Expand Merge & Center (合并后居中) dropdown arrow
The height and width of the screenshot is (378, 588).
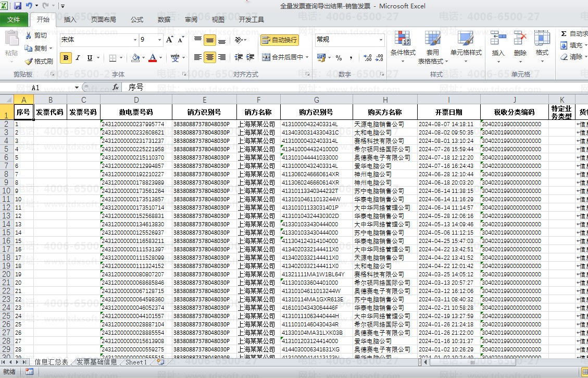pyautogui.click(x=307, y=57)
